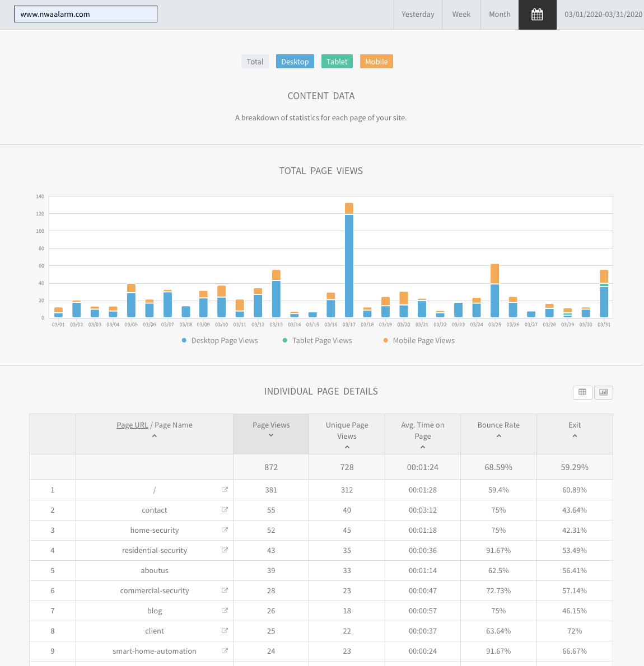Click the commercial-security page name
The image size is (644, 666).
[x=155, y=591]
